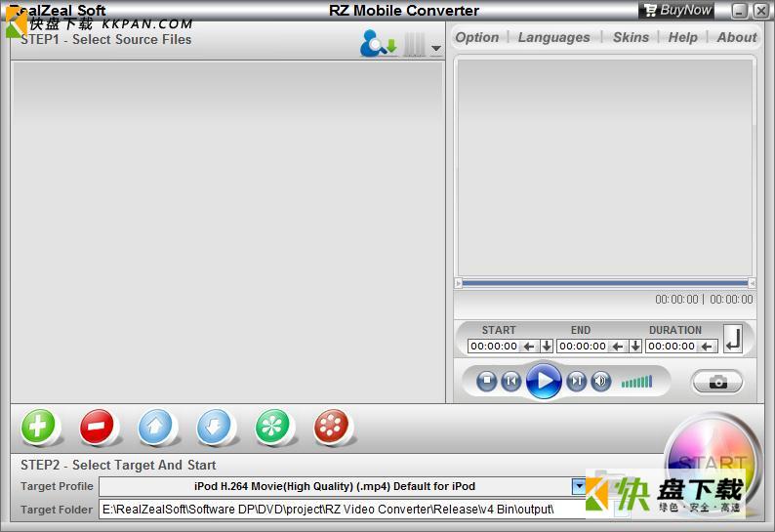Move selected file down with blue arrow
The height and width of the screenshot is (532, 775).
214,426
